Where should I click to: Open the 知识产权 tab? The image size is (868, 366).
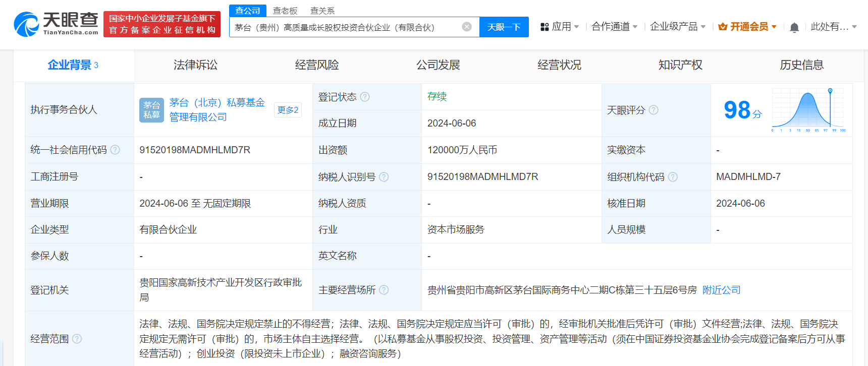680,65
